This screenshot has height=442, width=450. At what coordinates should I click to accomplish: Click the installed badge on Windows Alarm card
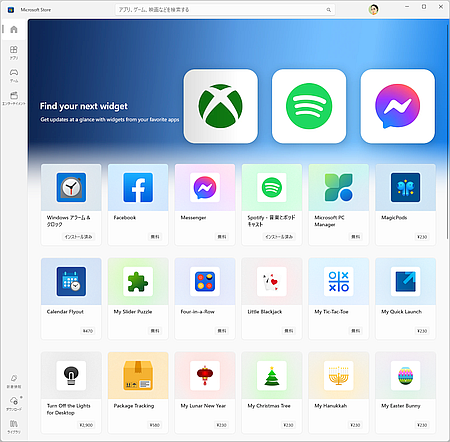click(x=78, y=237)
